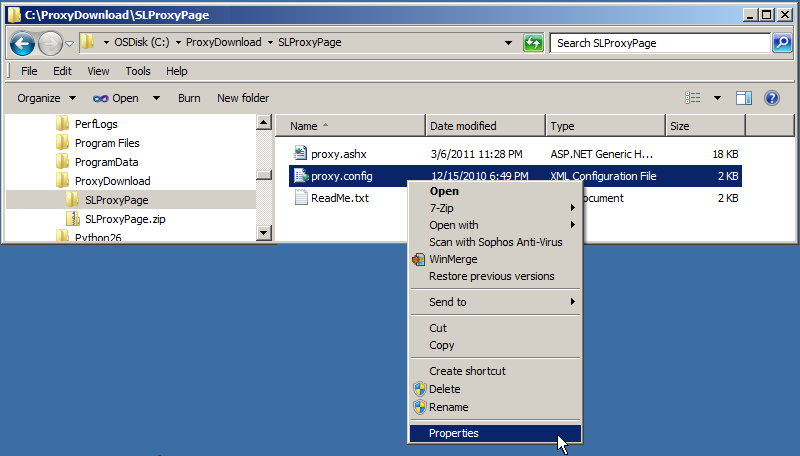Open the View menu
This screenshot has width=800, height=456.
coord(98,71)
